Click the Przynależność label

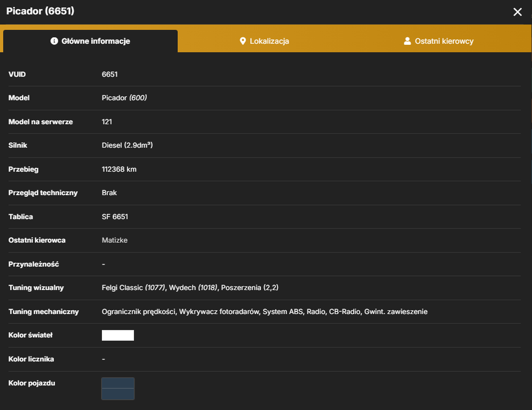click(x=33, y=264)
